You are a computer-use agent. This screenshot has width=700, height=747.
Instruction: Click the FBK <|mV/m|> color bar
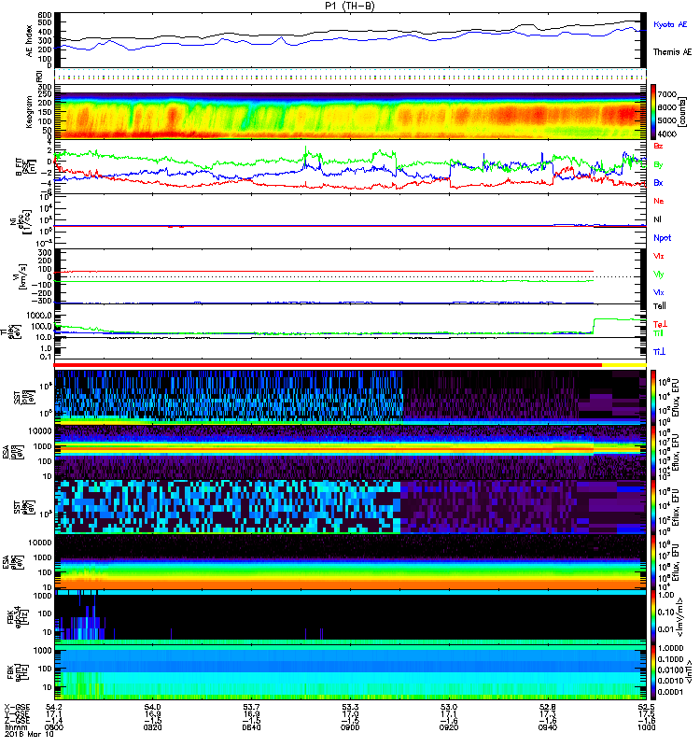652,617
